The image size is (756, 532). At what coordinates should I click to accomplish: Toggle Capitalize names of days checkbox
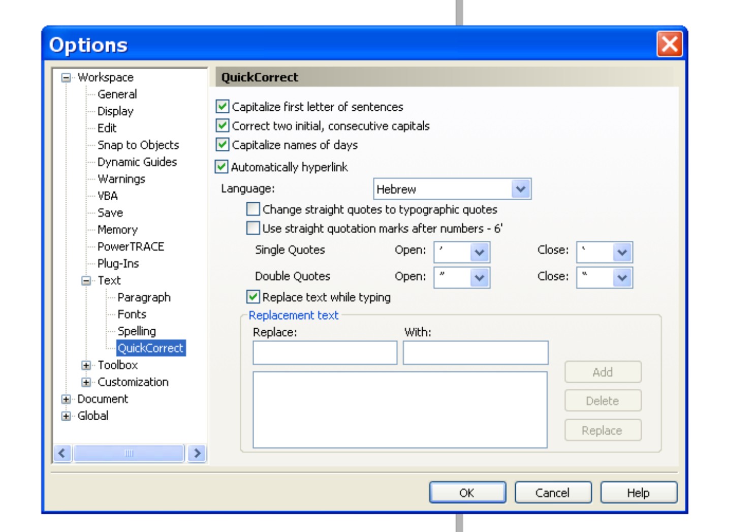coord(222,145)
